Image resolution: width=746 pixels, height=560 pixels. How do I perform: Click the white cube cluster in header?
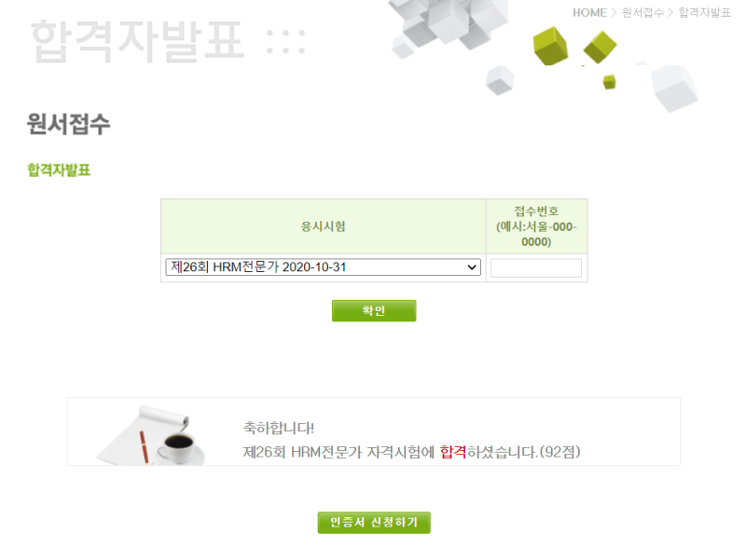pos(448,24)
